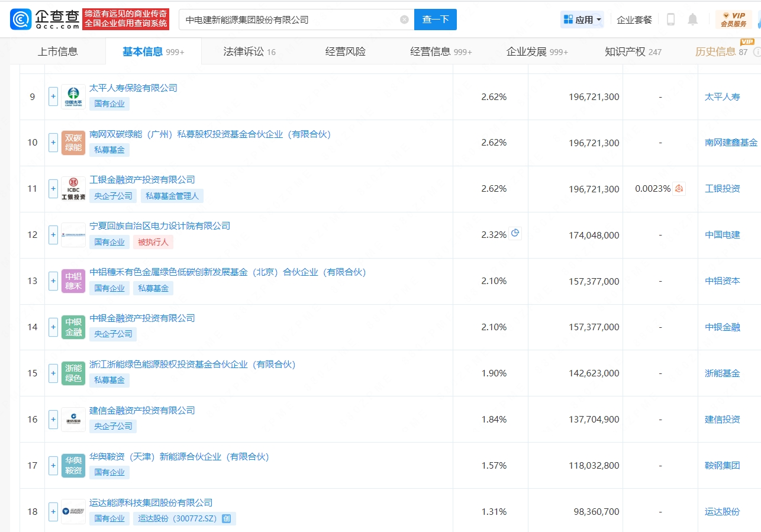Expand row 18 运达能源科技集团

53,512
